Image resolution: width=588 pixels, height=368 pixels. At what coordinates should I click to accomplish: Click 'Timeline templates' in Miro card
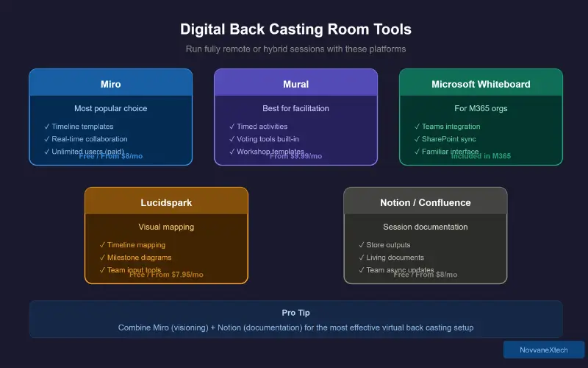(82, 127)
